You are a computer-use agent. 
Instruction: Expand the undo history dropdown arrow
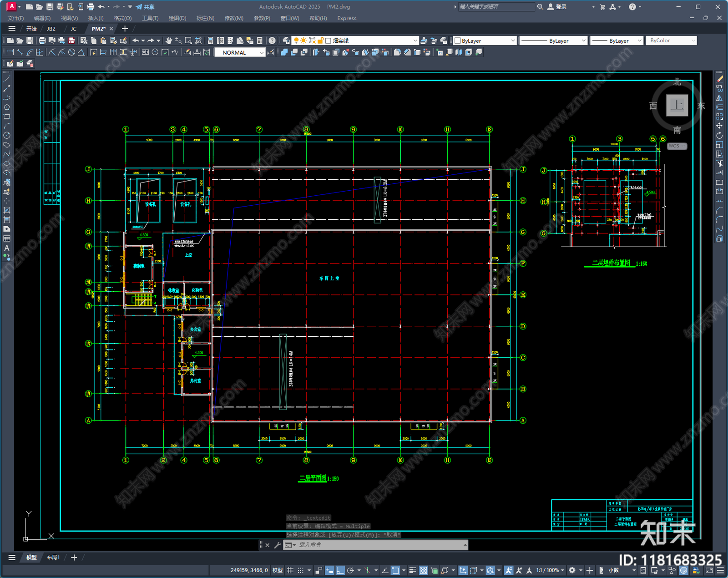click(x=143, y=41)
